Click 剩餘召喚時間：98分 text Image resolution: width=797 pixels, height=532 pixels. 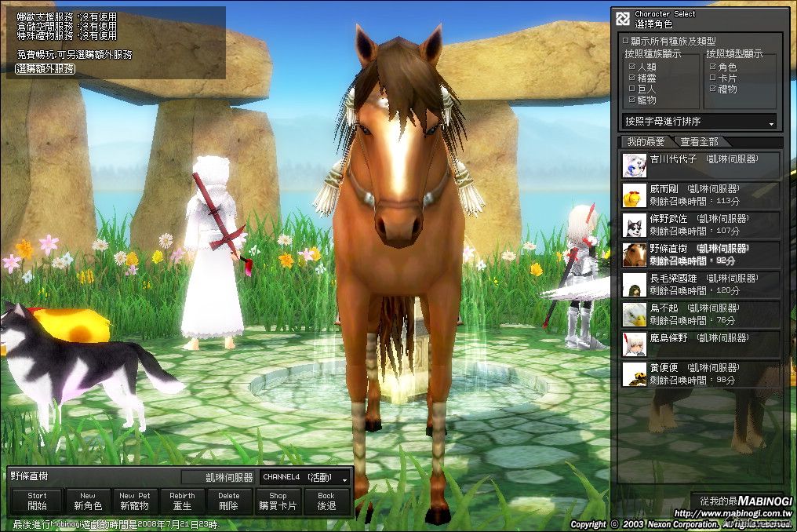click(693, 380)
